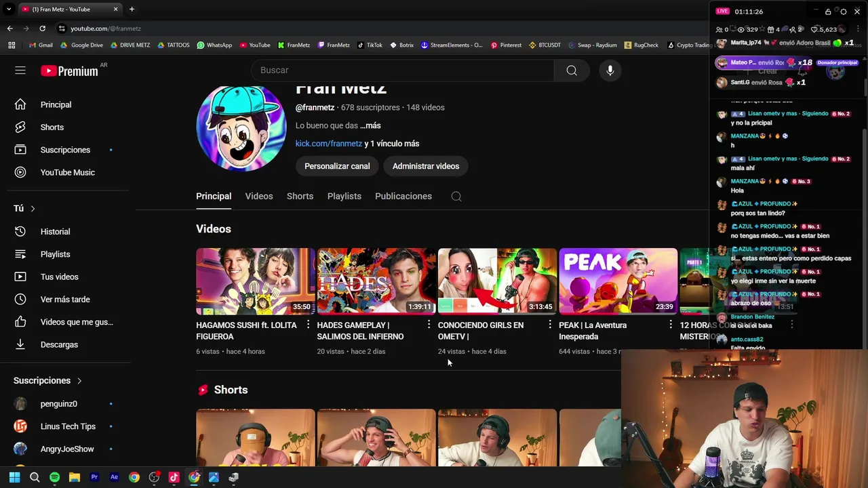Open the WhatsApp bookmark
This screenshot has width=868, height=488.
[x=214, y=45]
